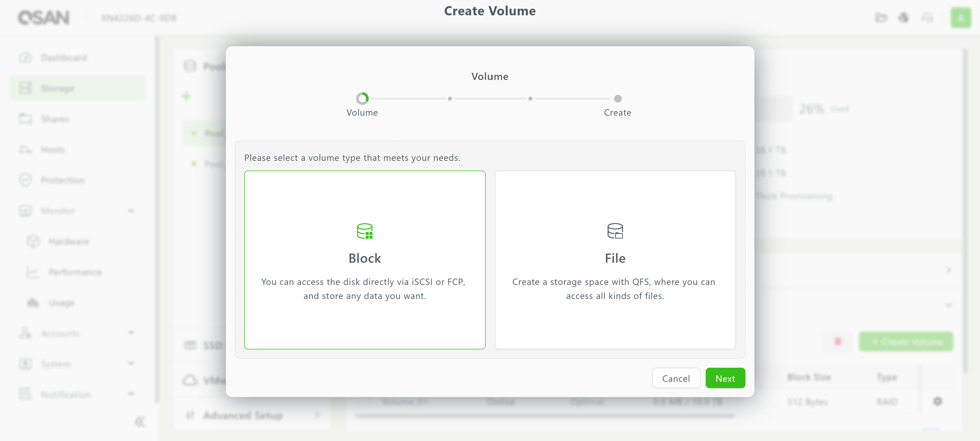
Task: Open the Shares sidebar item
Action: (x=55, y=119)
